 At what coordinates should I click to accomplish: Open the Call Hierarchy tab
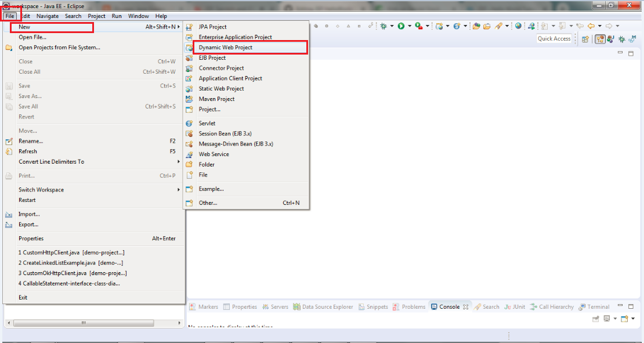[552, 307]
